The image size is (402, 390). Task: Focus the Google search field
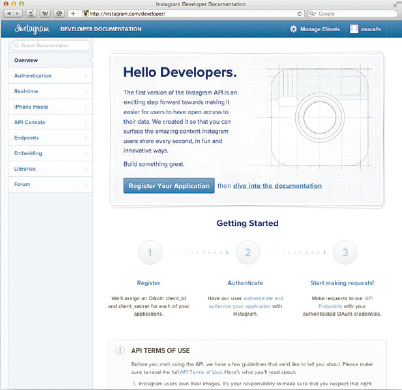tap(352, 14)
